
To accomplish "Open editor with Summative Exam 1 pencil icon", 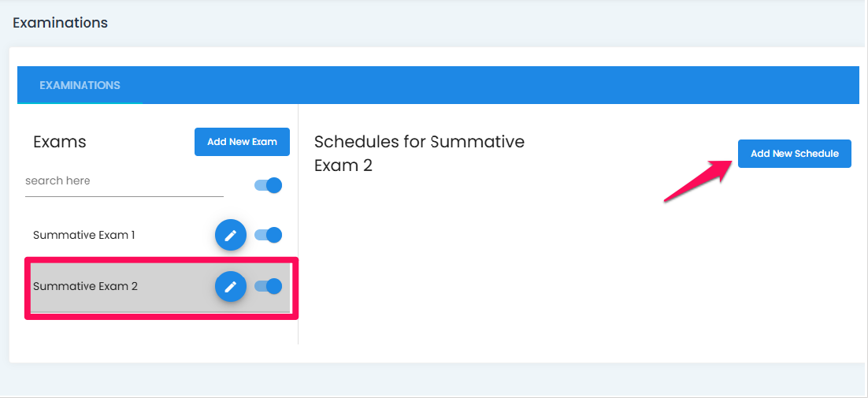I will pyautogui.click(x=230, y=236).
